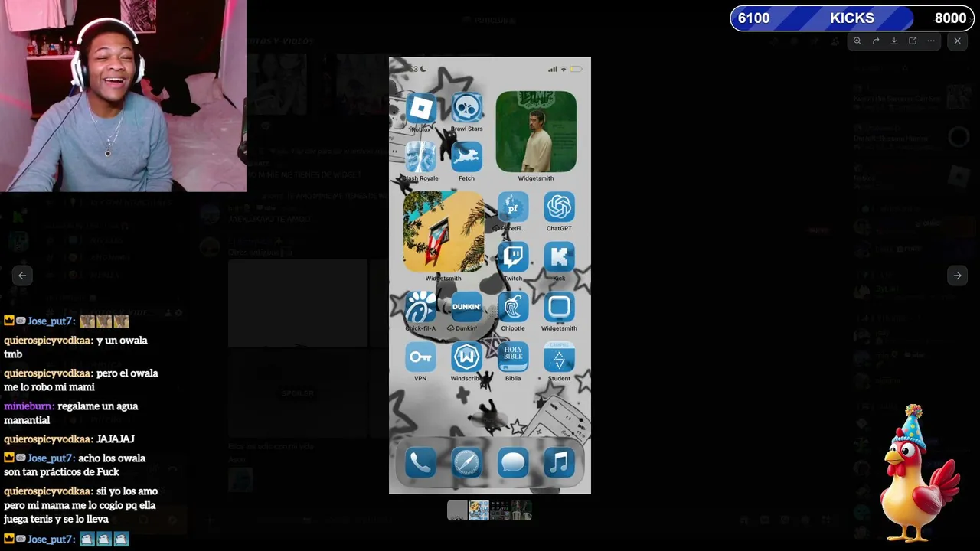980x551 pixels.
Task: Open Messages in the phone dock
Action: 513,463
